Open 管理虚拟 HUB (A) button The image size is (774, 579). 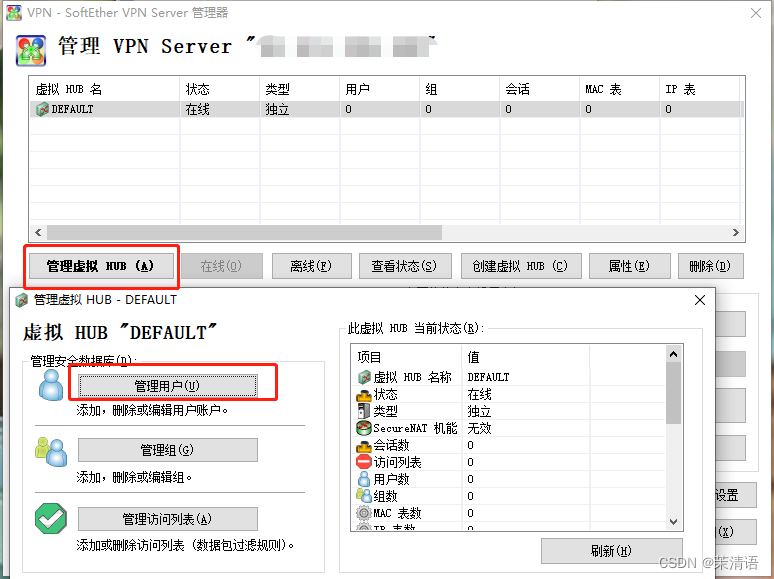pyautogui.click(x=101, y=266)
